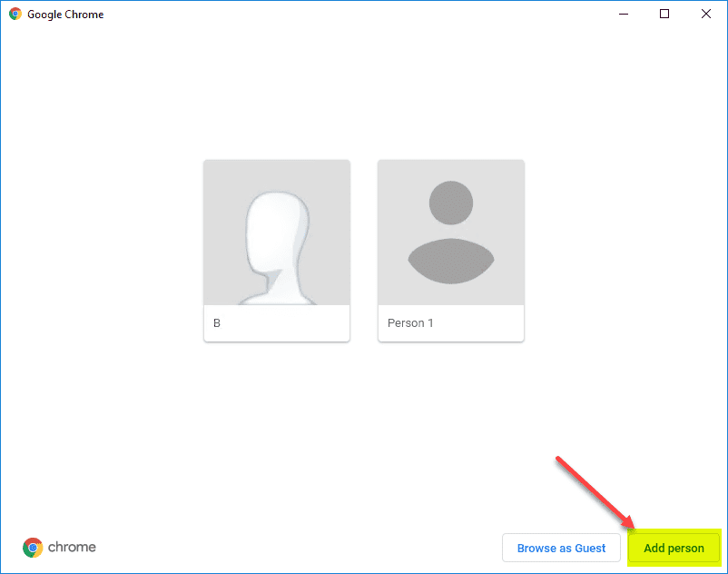Viewport: 728px width, 574px height.
Task: Close the Chrome profile selection window
Action: [x=705, y=14]
